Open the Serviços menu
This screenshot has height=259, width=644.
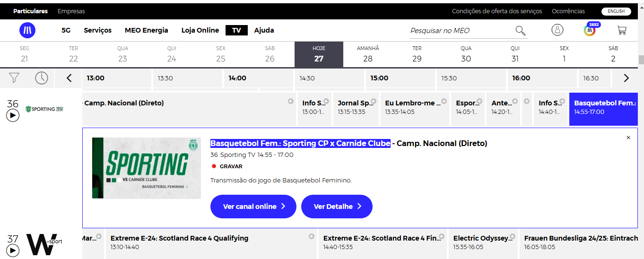tap(98, 30)
